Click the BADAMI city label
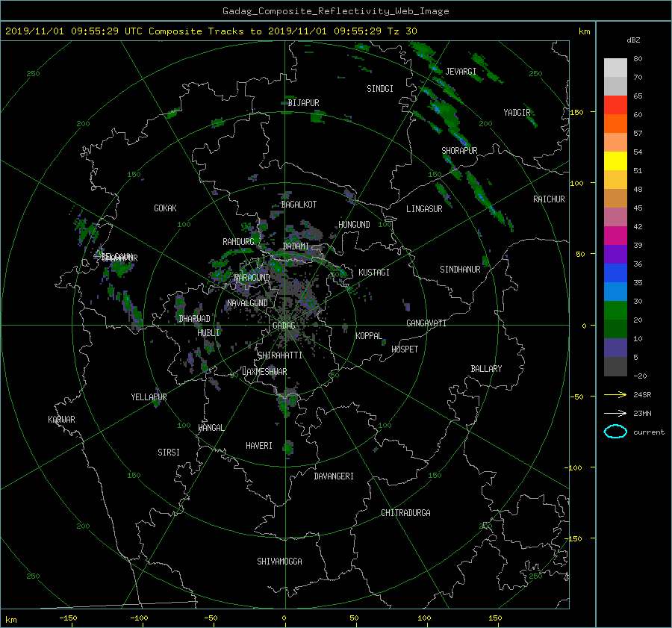Screen dimensions: 672x628 tap(296, 246)
